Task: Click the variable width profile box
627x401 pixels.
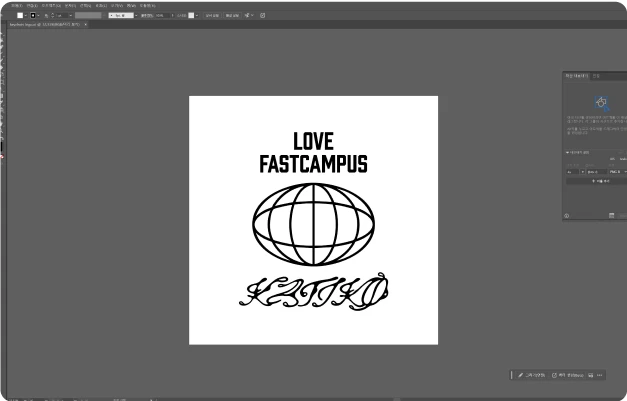Action: click(x=88, y=16)
